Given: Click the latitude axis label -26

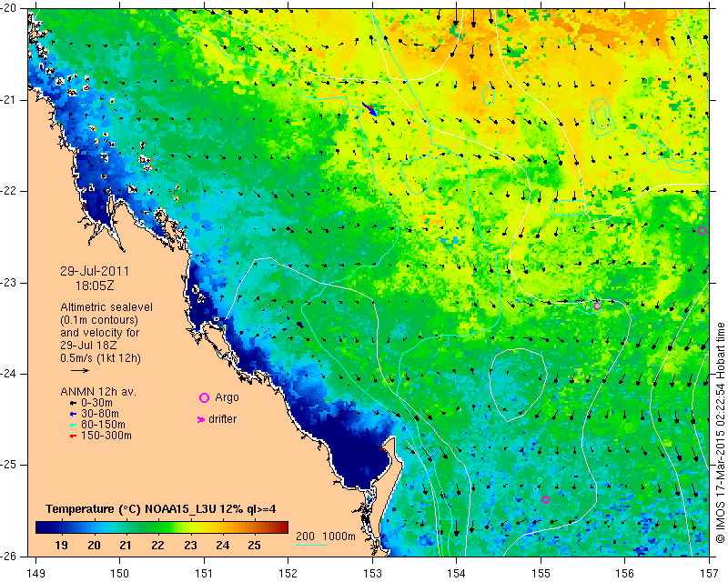Looking at the screenshot, I should coord(7,557).
